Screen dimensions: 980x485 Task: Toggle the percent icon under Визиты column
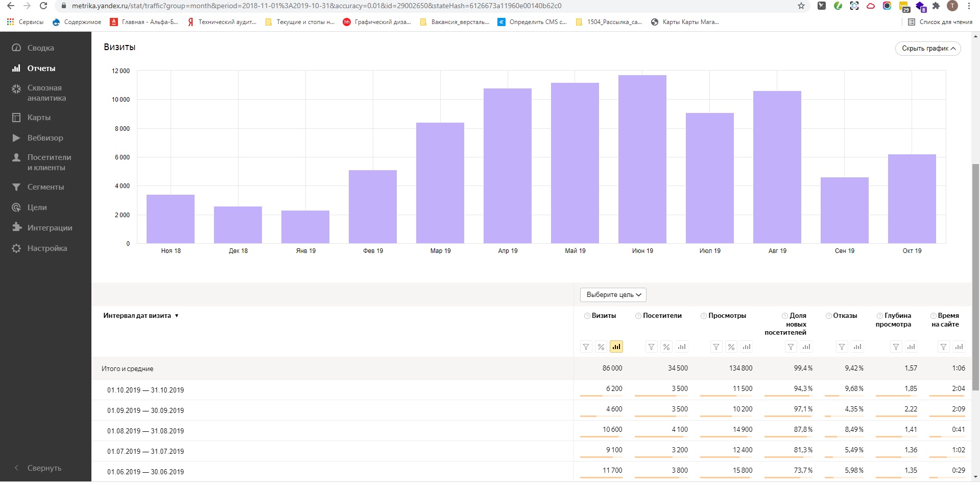601,347
